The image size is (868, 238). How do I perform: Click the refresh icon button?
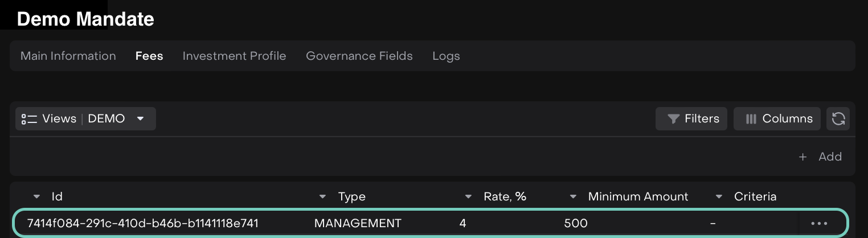click(x=838, y=118)
